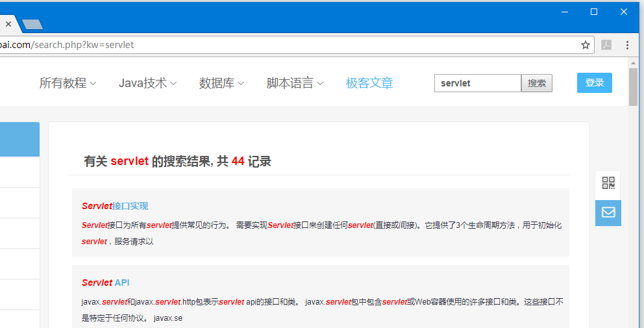Open the PDF extension icon in toolbar
644x328 pixels.
click(606, 45)
